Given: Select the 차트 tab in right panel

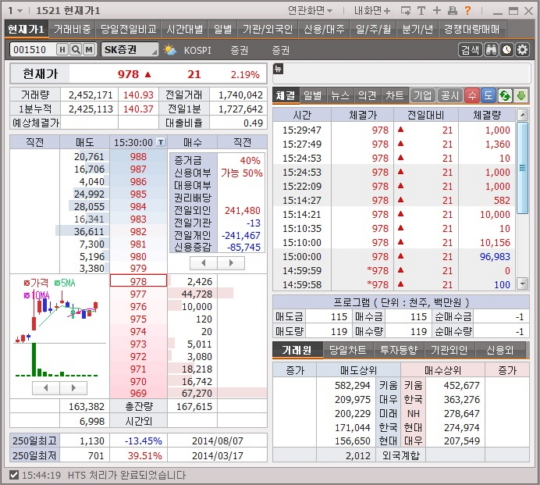Looking at the screenshot, I should tap(394, 95).
